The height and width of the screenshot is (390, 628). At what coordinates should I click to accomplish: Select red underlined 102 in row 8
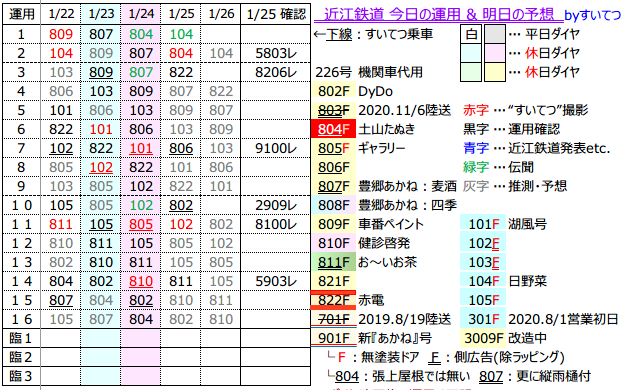pos(101,167)
